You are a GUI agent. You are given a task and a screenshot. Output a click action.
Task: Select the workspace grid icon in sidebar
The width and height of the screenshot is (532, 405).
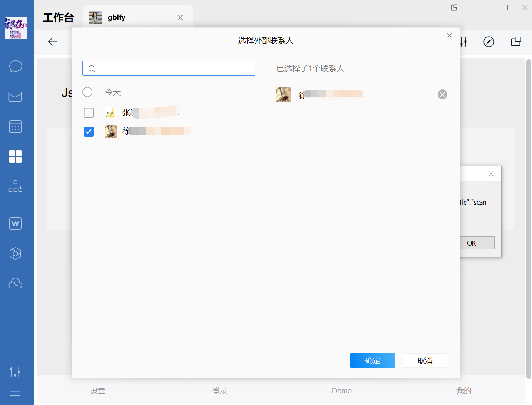pos(15,157)
